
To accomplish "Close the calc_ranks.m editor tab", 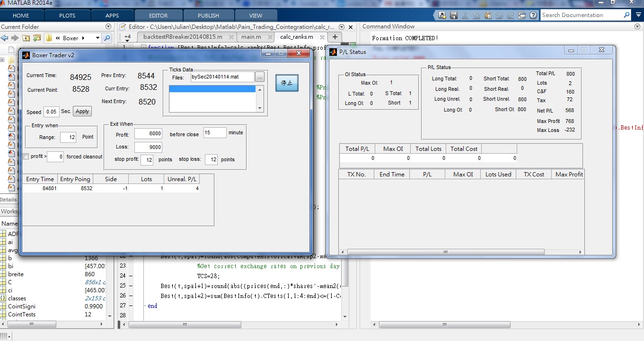I will click(x=322, y=37).
